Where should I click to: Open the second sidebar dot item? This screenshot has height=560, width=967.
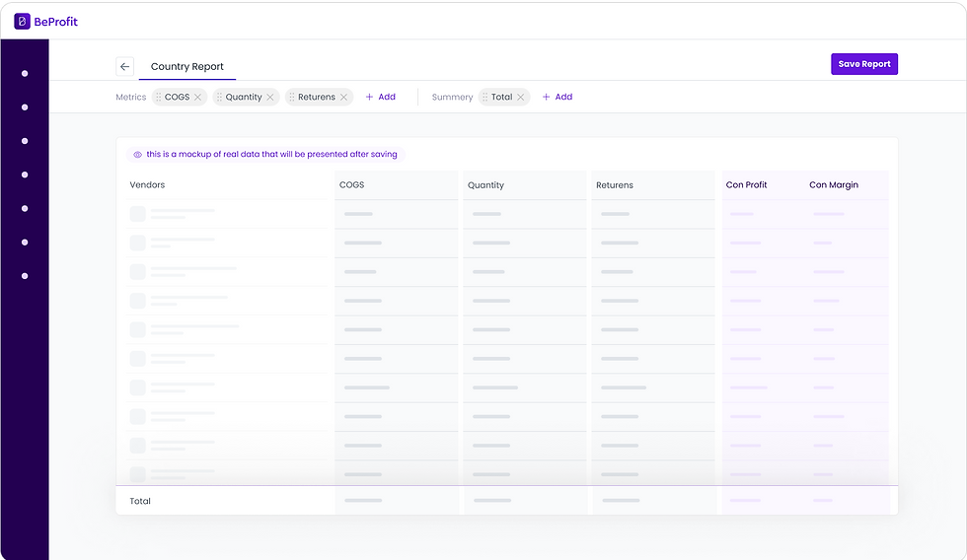[25, 107]
